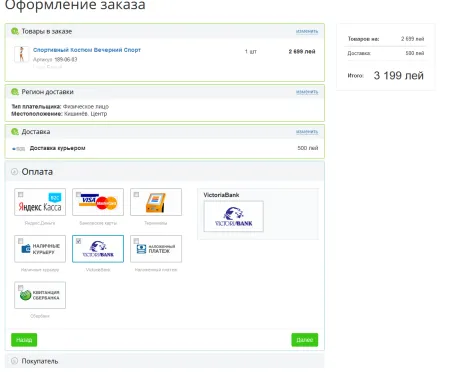
Task: Click green check icon beside Доставка
Action: 15,132
